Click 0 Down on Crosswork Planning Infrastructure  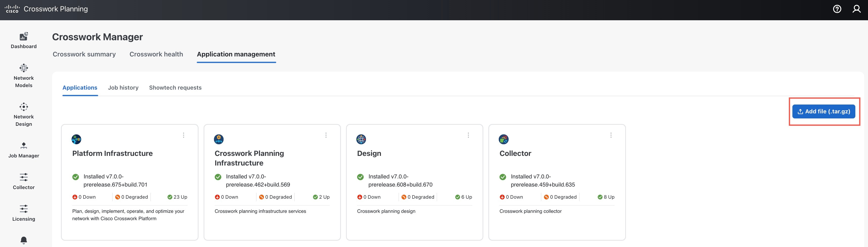tap(226, 197)
